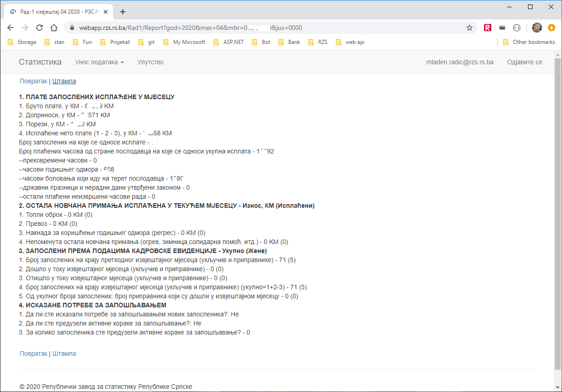This screenshot has width=562, height=392.
Task: Reload the current page
Action: coord(39,28)
